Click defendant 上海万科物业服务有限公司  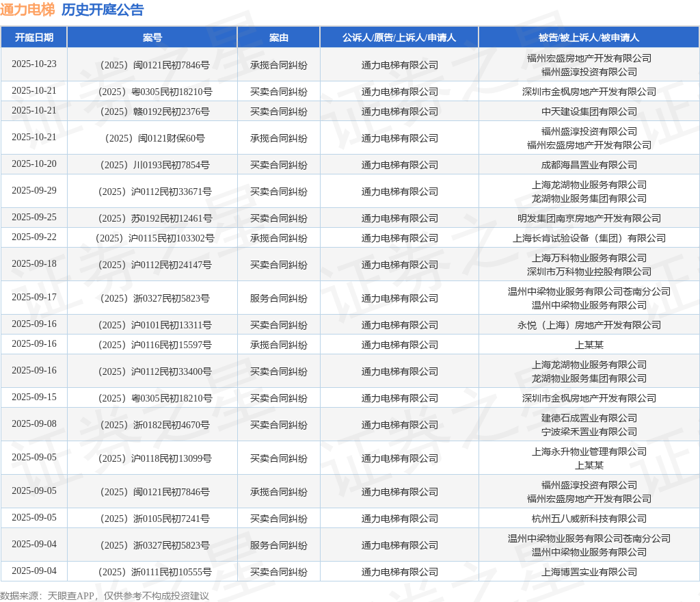click(x=589, y=258)
